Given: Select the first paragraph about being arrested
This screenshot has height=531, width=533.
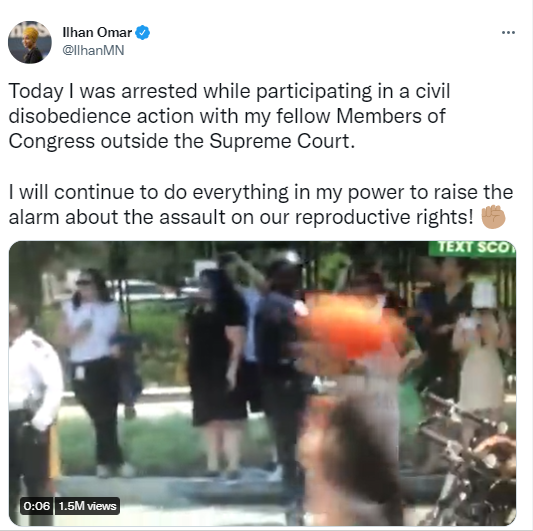Looking at the screenshot, I should pos(229,116).
